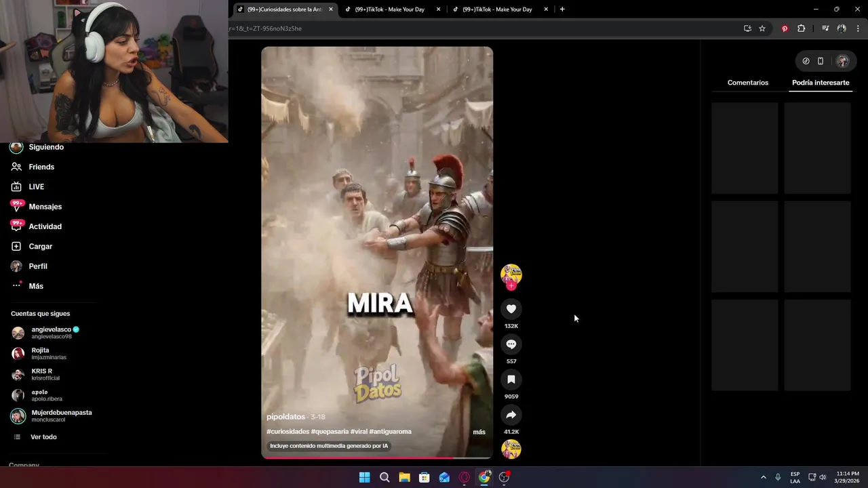Click the address bar URL field

tap(481, 28)
